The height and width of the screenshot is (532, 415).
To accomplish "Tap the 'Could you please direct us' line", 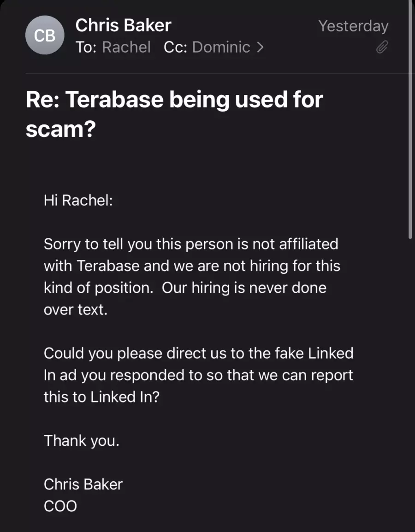I will (x=198, y=353).
